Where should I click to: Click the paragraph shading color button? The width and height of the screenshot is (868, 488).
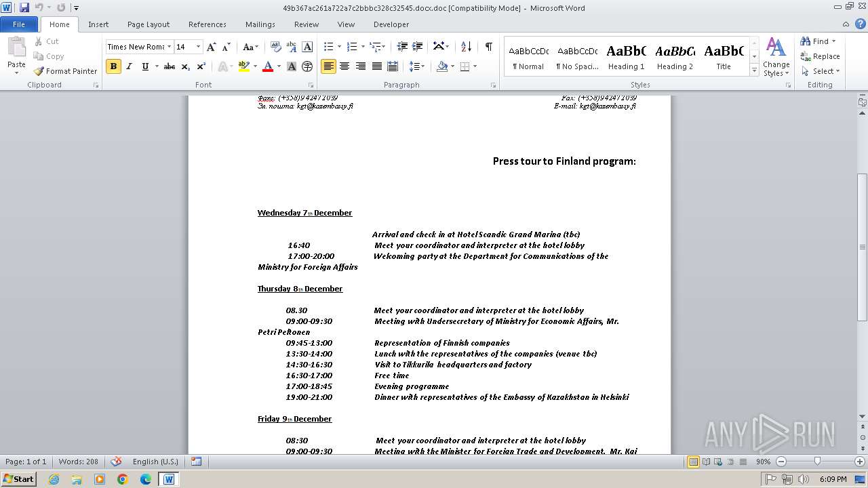[x=442, y=66]
